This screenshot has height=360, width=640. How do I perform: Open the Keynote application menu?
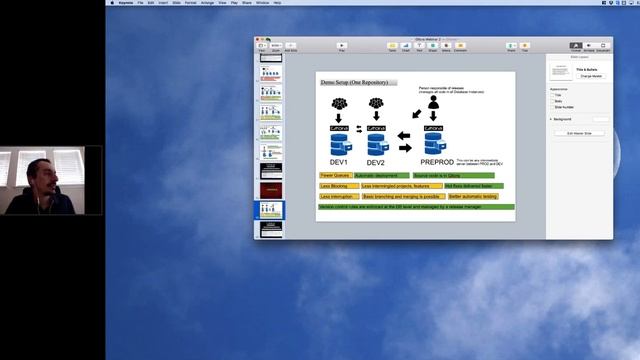126,2
